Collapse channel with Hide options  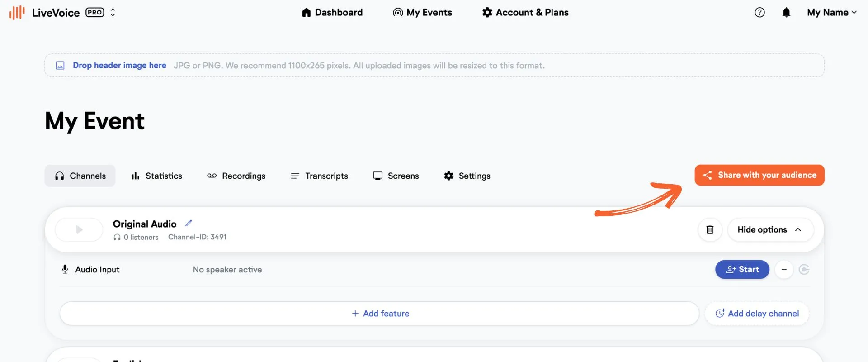click(x=770, y=229)
